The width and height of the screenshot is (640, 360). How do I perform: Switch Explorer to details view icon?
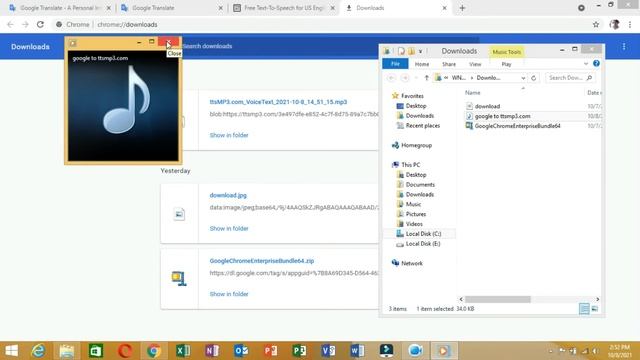click(x=584, y=309)
